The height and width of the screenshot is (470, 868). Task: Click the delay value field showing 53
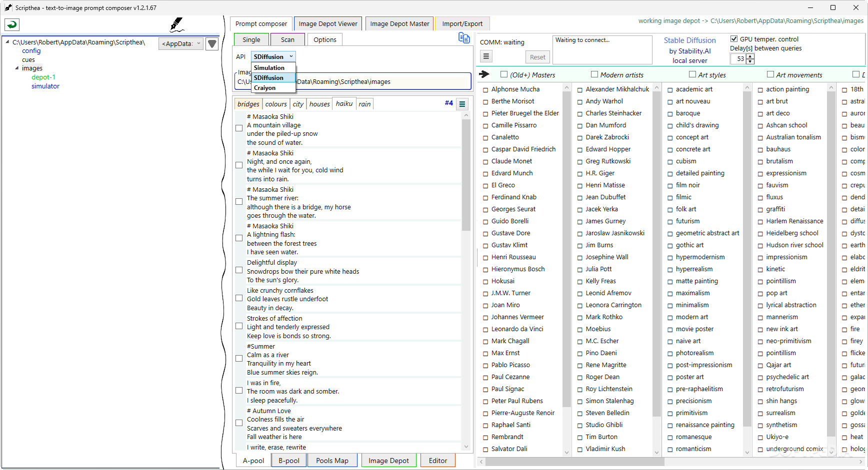[x=738, y=59]
